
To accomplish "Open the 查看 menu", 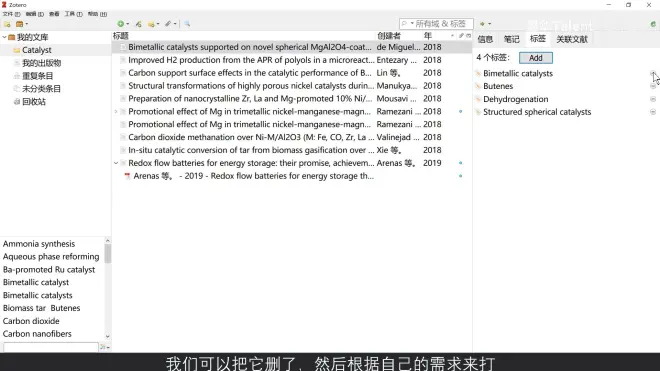I will pyautogui.click(x=54, y=14).
